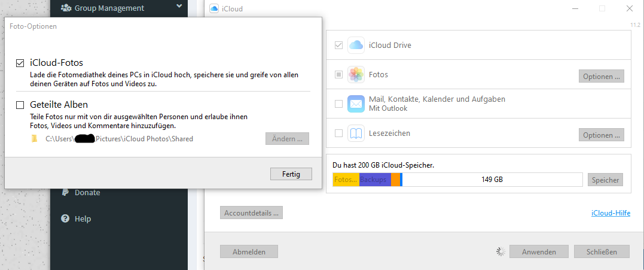Click the Foto-Optionen dialog title

33,26
